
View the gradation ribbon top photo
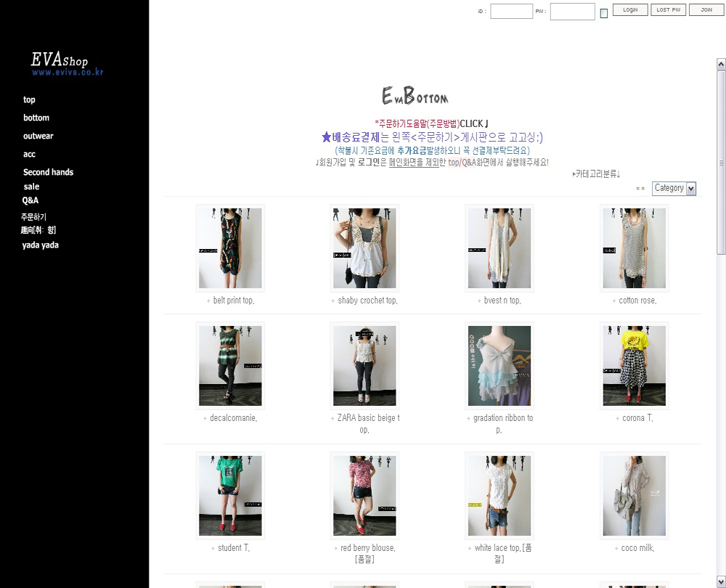click(x=499, y=366)
